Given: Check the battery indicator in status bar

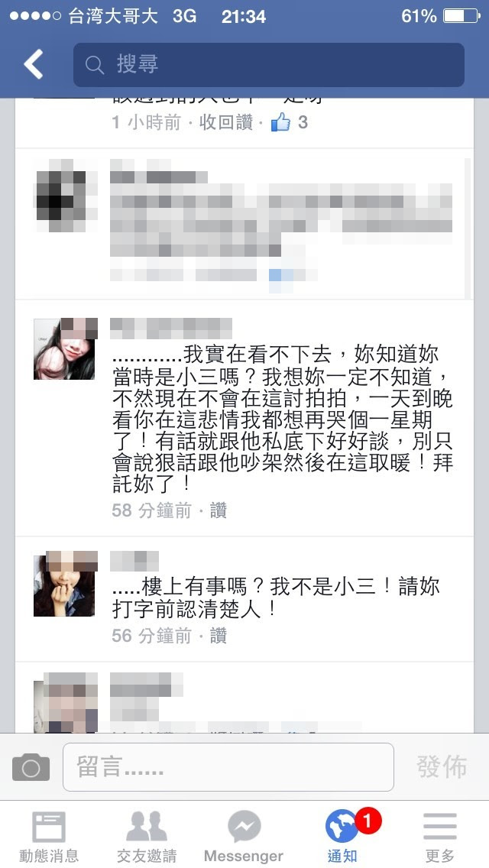Looking at the screenshot, I should coord(461,16).
